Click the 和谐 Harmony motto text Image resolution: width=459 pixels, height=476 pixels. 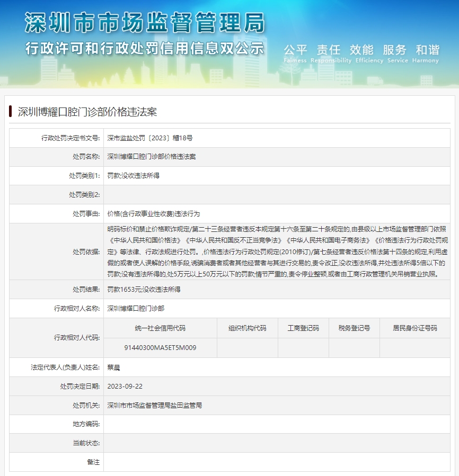pos(426,53)
